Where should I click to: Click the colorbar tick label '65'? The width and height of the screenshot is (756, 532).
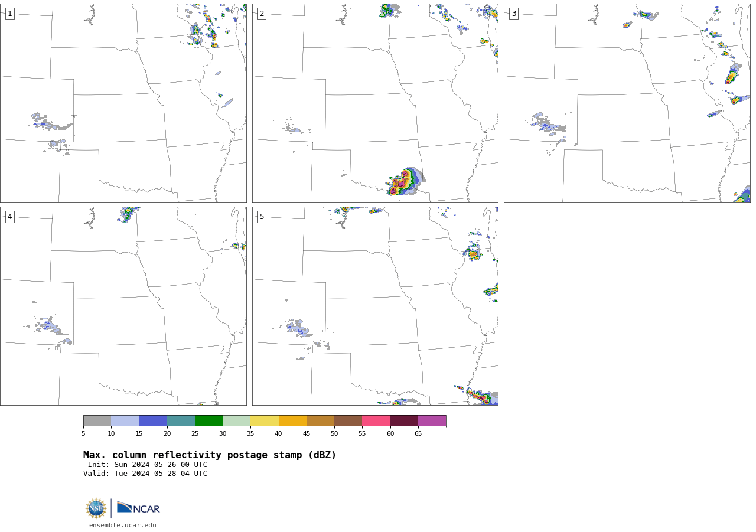point(418,434)
